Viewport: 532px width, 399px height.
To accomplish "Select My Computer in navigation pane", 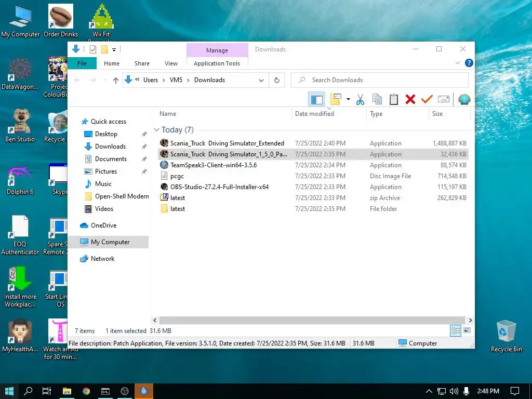I will (x=108, y=242).
